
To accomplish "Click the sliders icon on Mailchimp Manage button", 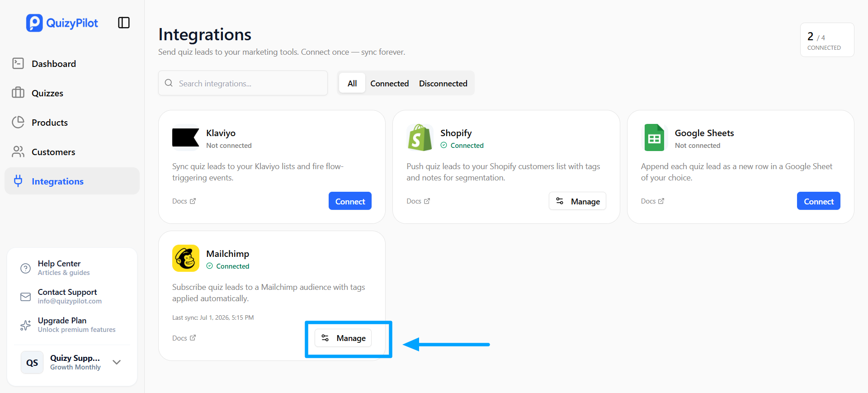I will (325, 338).
